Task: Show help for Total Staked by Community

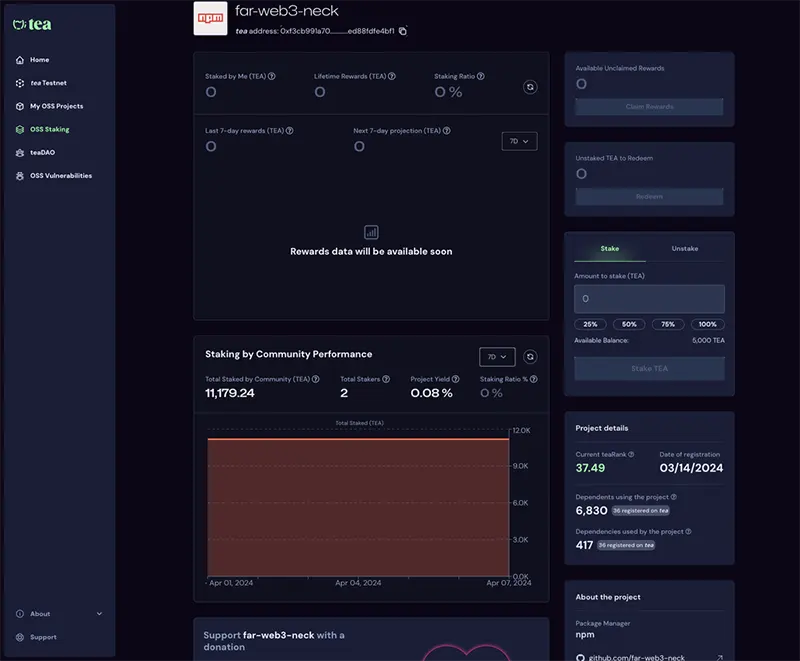Action: [316, 379]
